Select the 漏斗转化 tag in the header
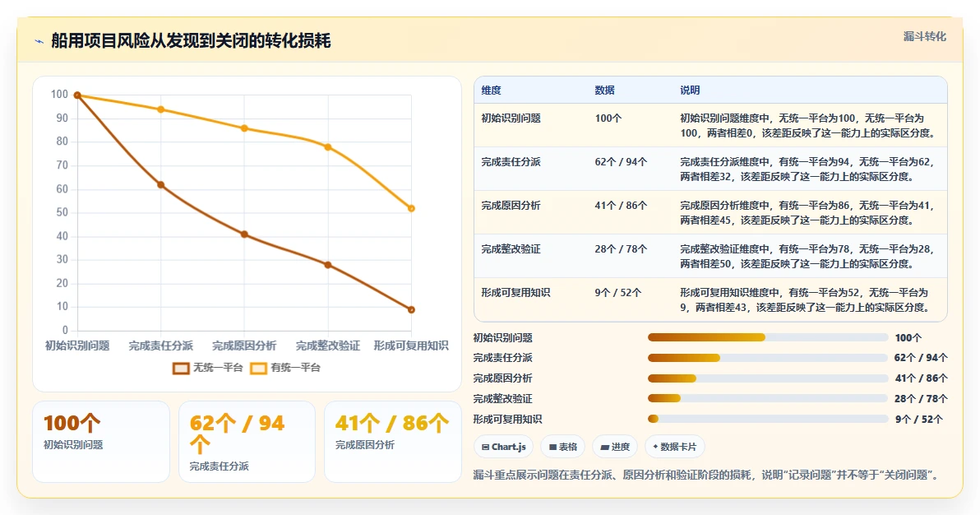The height and width of the screenshot is (515, 980). [x=924, y=36]
